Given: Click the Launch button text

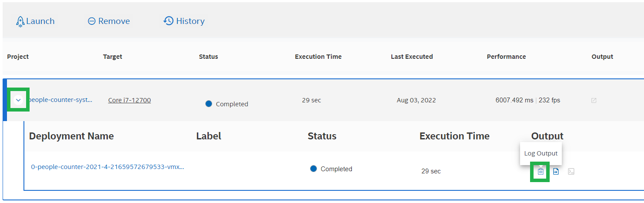Looking at the screenshot, I should [40, 21].
